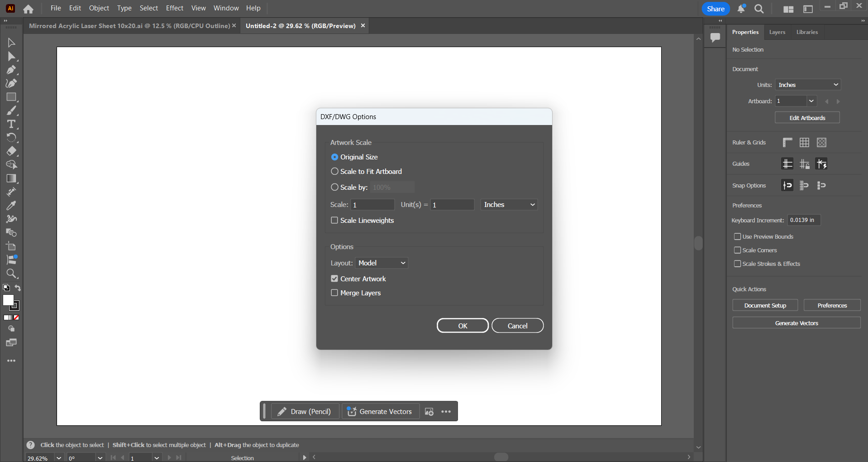Go to the Illustrator Home screen
This screenshot has width=868, height=462.
pos(28,9)
